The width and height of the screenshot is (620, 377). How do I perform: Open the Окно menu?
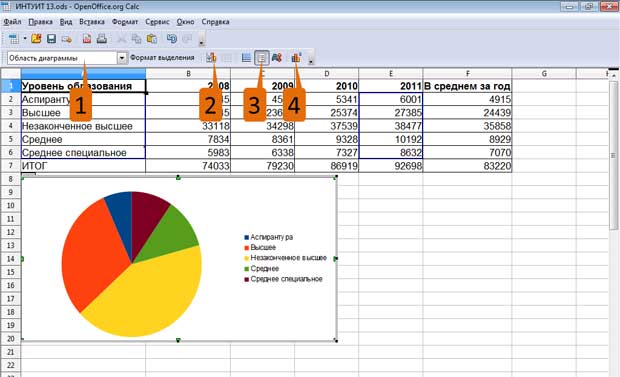(x=185, y=22)
